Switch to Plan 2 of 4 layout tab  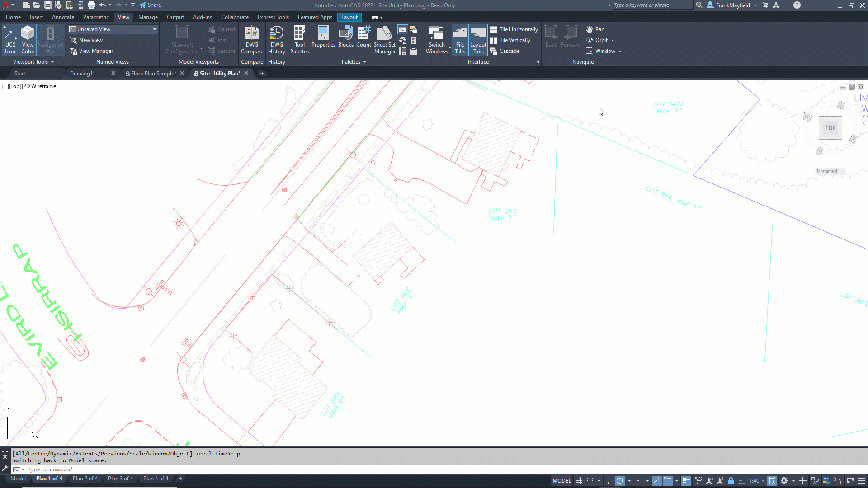85,479
